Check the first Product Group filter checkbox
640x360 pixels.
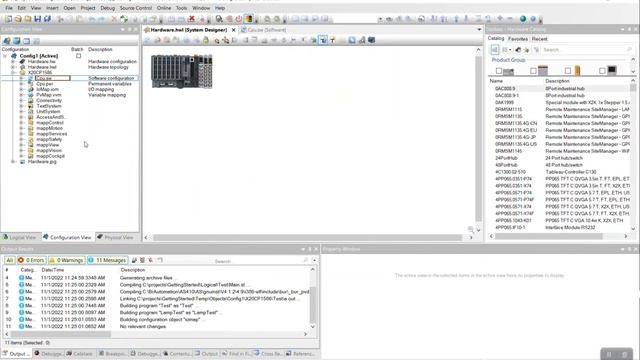(499, 71)
